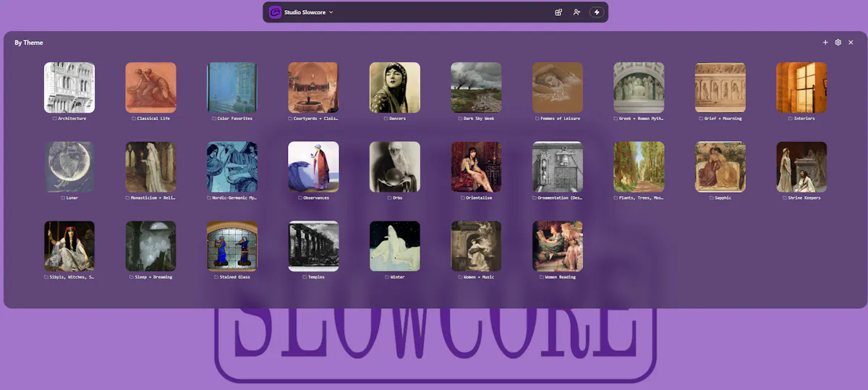
Task: Open the Monasticism + Religion folder
Action: coord(150,166)
